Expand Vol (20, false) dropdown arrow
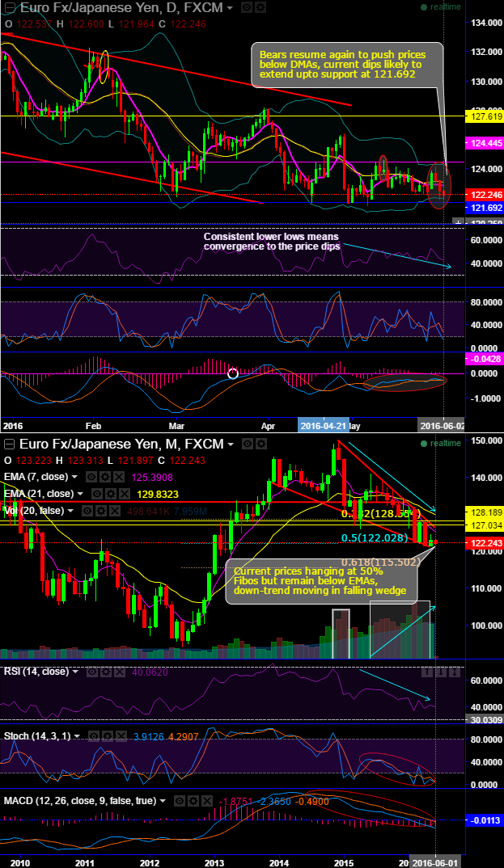This screenshot has width=504, height=868. click(70, 511)
